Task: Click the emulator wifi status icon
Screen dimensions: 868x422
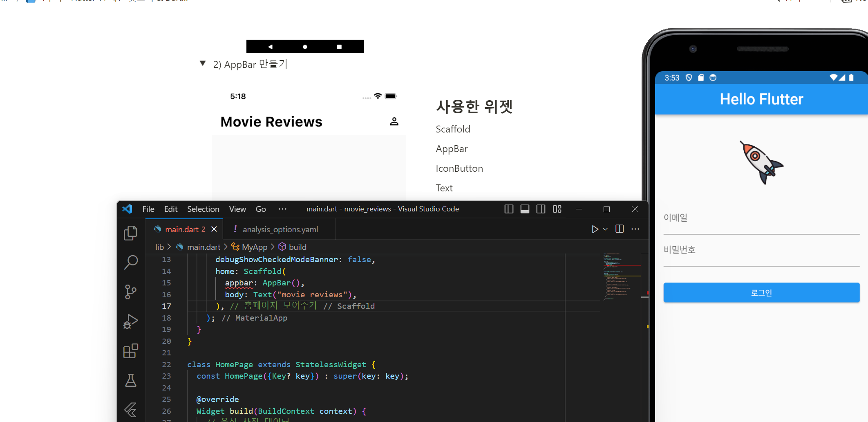Action: (833, 78)
